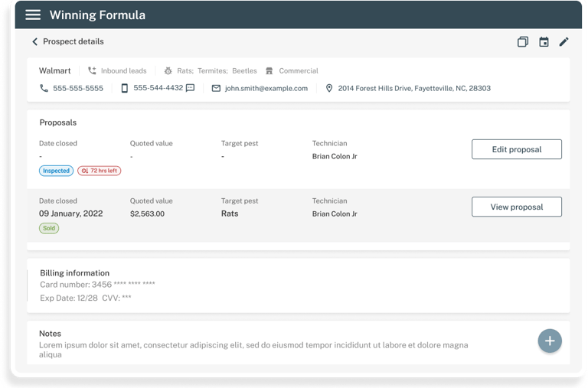Click the pencil edit prospect icon

click(564, 42)
